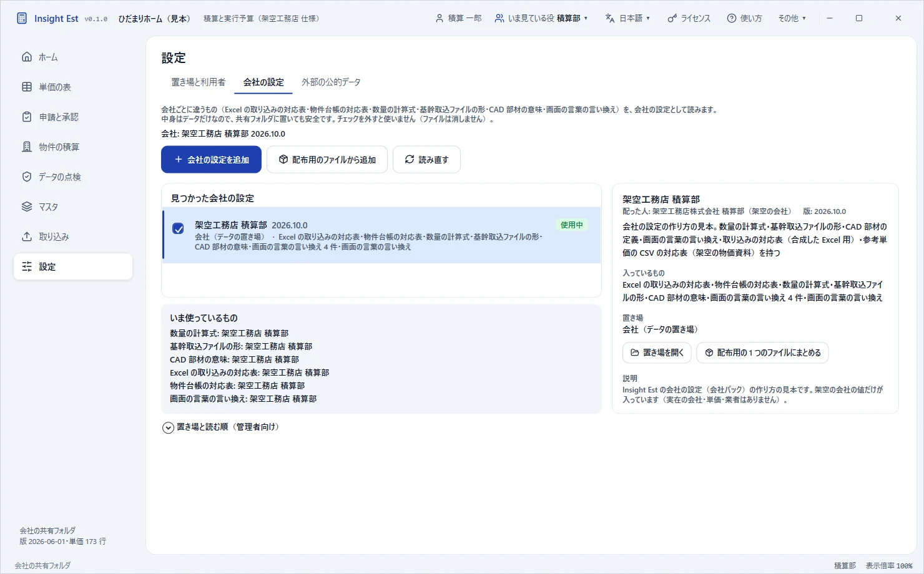This screenshot has width=924, height=574.
Task: Click the Insight Est app logo icon
Action: click(x=22, y=18)
